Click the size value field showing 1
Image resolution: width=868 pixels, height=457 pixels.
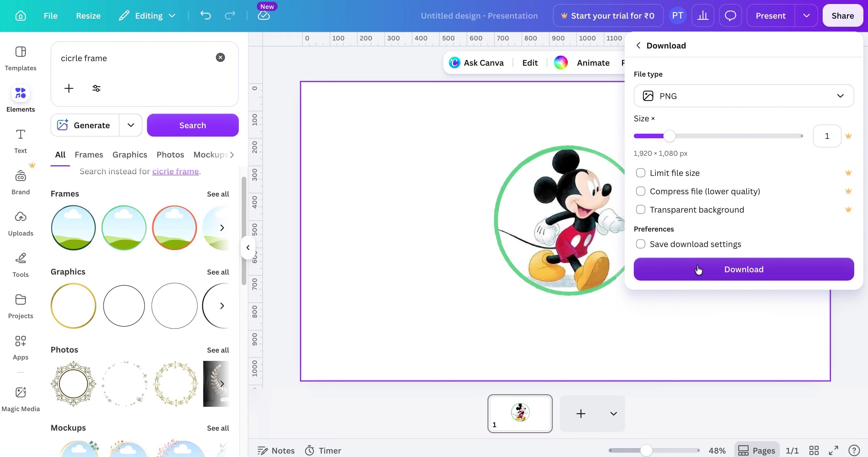coord(827,136)
